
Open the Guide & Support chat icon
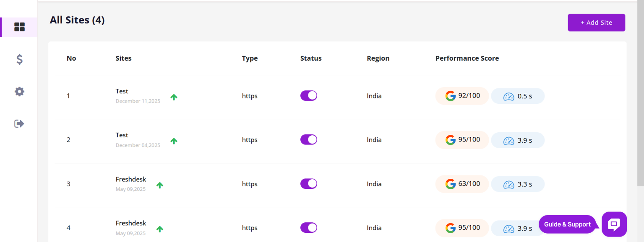[x=614, y=224]
